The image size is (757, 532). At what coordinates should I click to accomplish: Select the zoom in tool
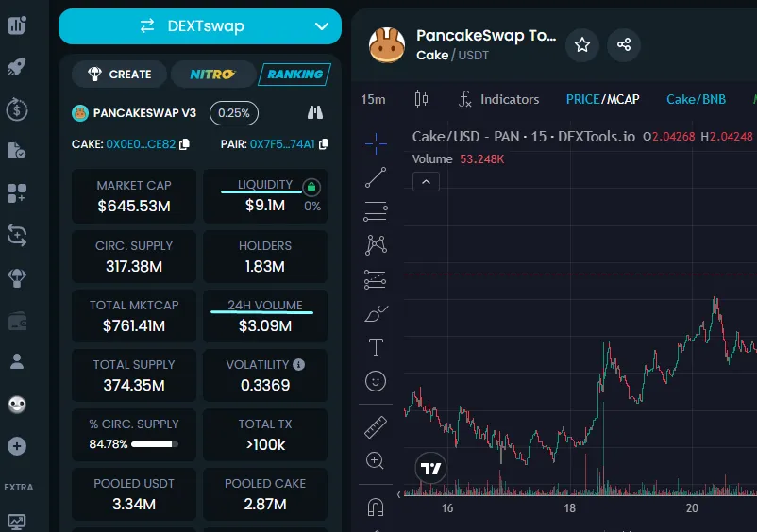(x=375, y=460)
